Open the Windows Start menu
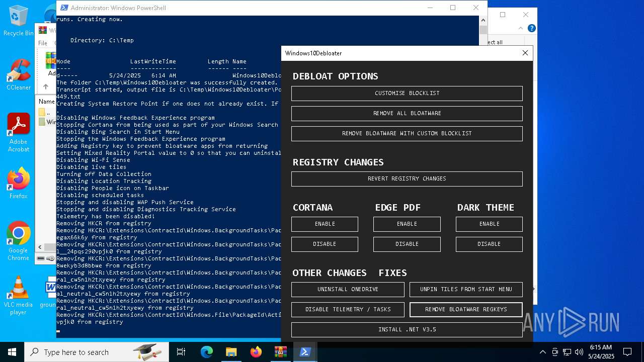 (x=12, y=352)
